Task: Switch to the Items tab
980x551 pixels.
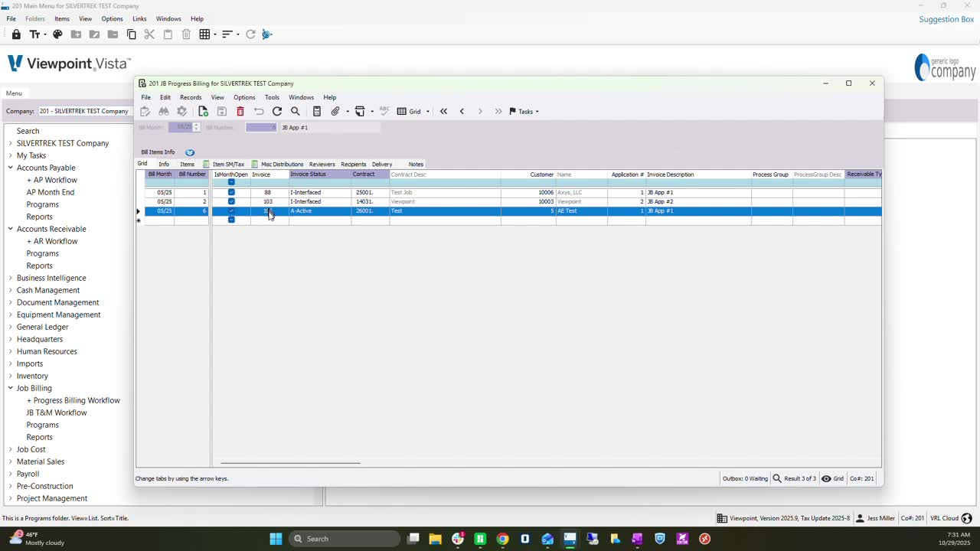Action: (187, 165)
